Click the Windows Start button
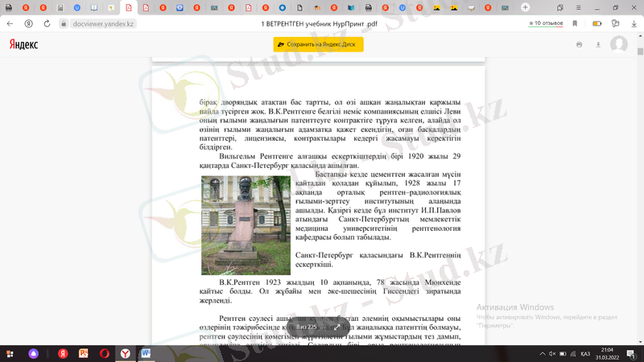Screen dimensions: 644x362 tap(10, 353)
